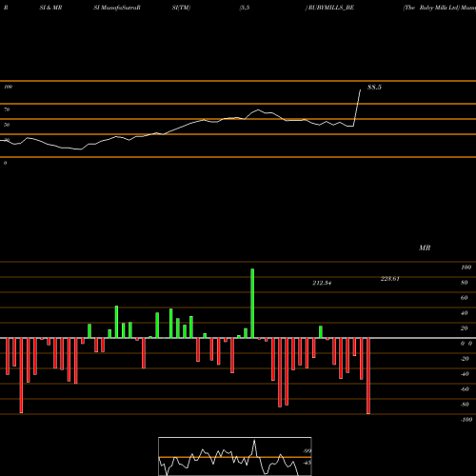476x476 pixels.
Task: Click the -60 label on the MR axis
Action: [x=465, y=389]
